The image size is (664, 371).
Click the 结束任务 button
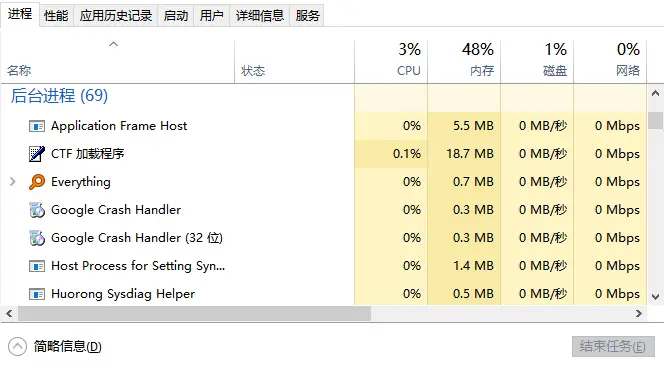pyautogui.click(x=613, y=346)
